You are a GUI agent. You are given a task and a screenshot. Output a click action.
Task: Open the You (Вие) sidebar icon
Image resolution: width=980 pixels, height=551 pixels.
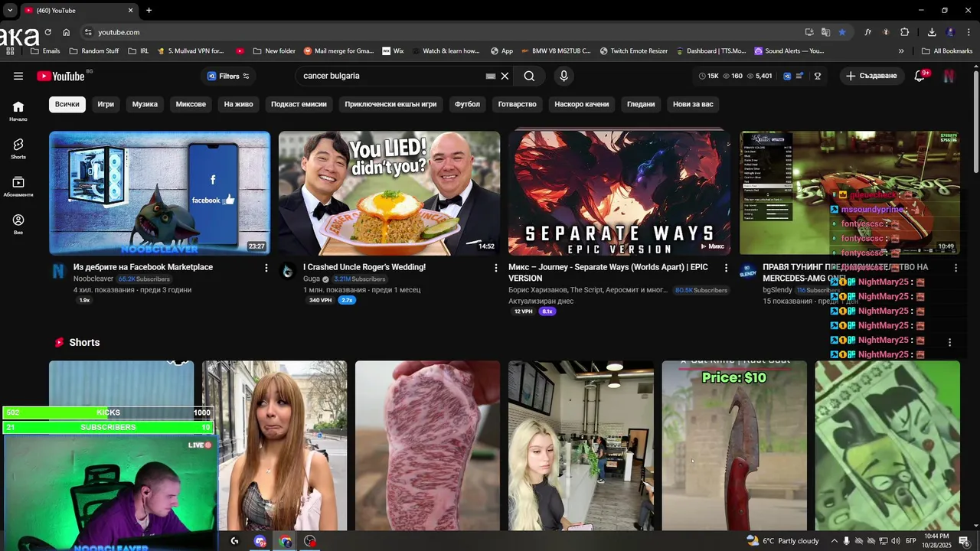tap(18, 223)
